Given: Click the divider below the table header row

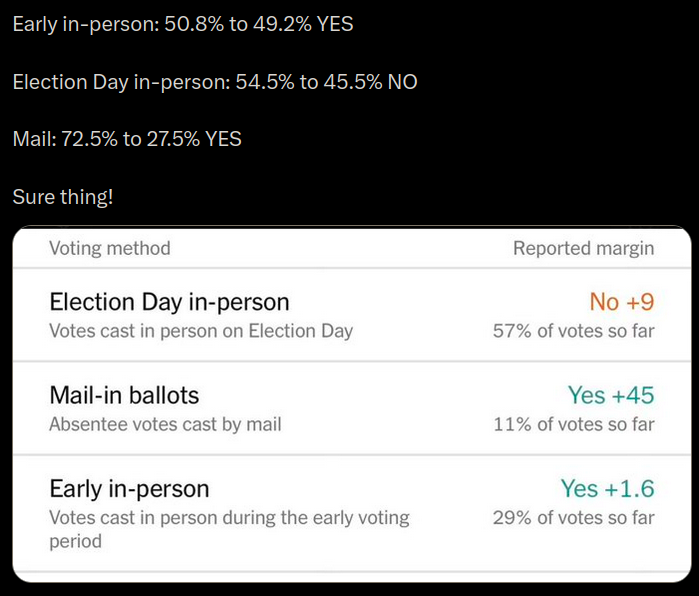Looking at the screenshot, I should point(352,268).
